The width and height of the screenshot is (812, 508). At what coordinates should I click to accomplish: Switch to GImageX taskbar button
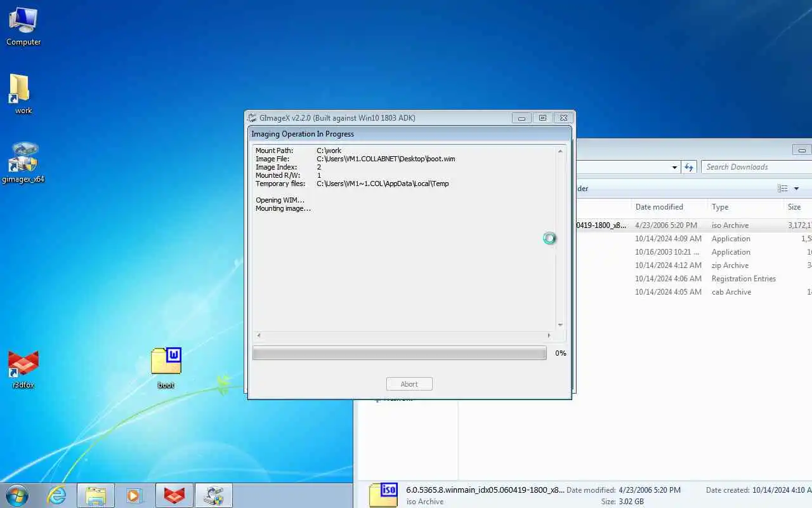pos(214,495)
